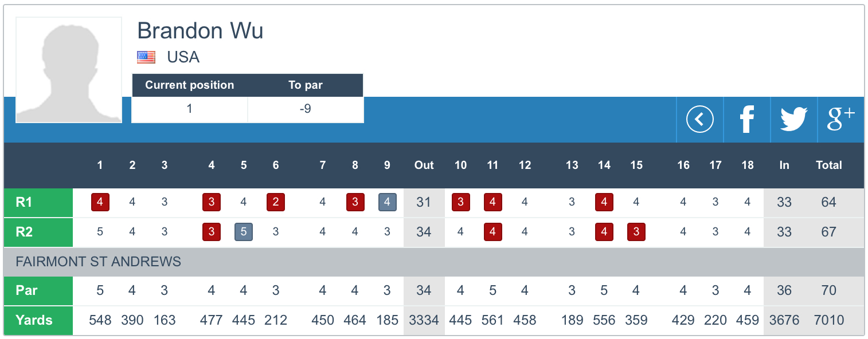Click R2 hole 5 gray bogey badge
The height and width of the screenshot is (339, 868).
tap(244, 232)
